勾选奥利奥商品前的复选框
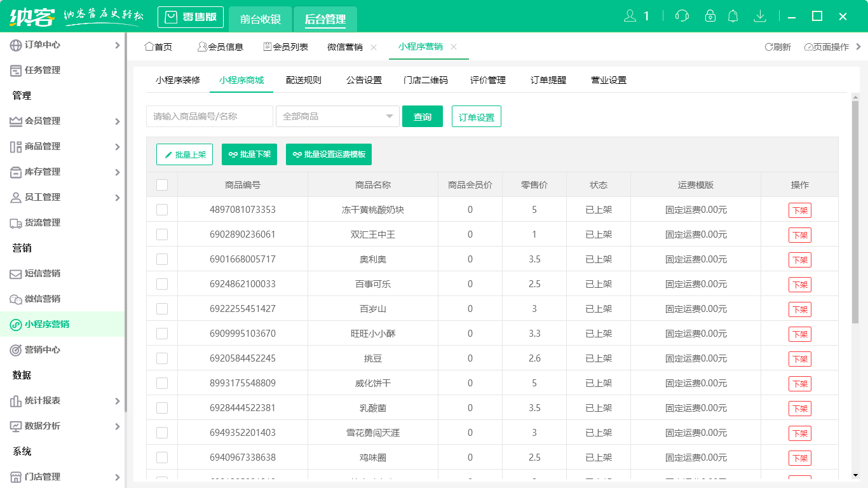 tap(162, 259)
